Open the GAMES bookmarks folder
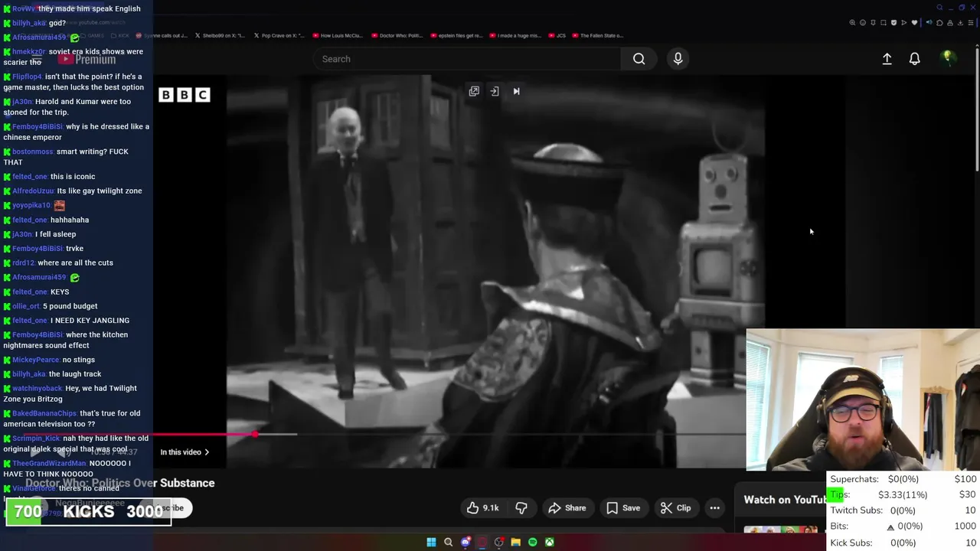This screenshot has height=551, width=980. 93,35
